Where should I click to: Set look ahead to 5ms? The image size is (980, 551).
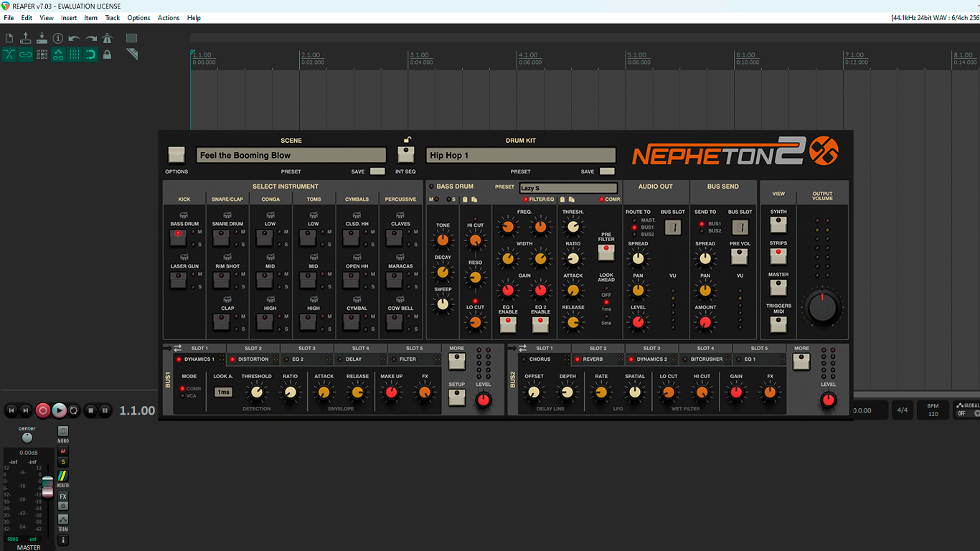coord(606,316)
